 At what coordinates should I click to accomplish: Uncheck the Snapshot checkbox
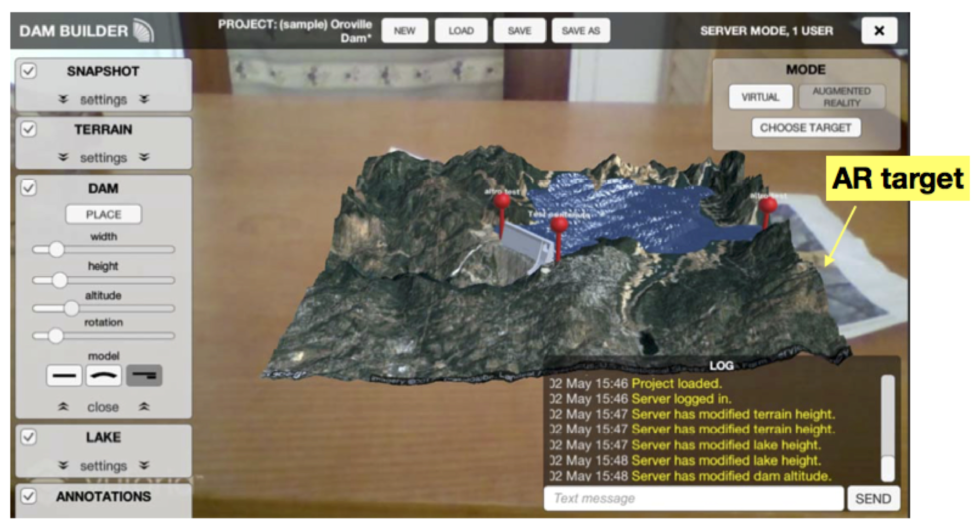pos(29,71)
